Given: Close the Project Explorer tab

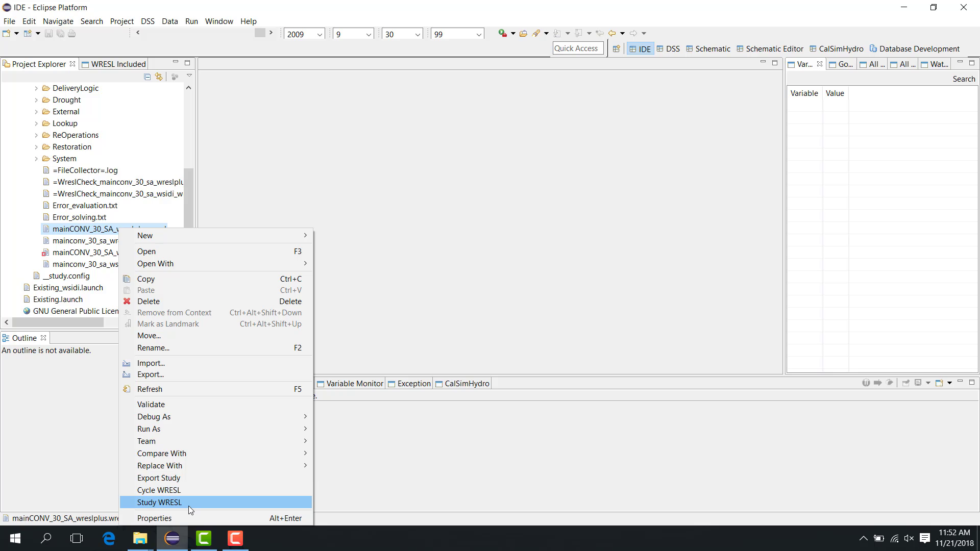Looking at the screenshot, I should coord(72,64).
